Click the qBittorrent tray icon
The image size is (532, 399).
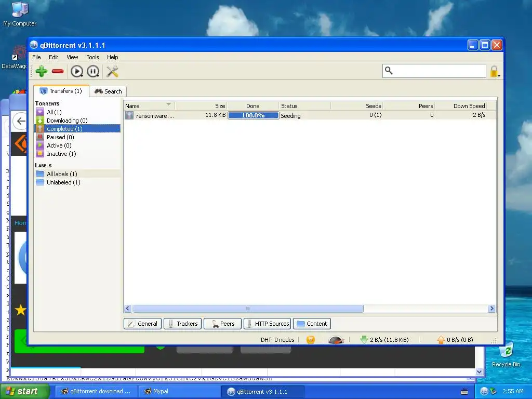coord(484,391)
